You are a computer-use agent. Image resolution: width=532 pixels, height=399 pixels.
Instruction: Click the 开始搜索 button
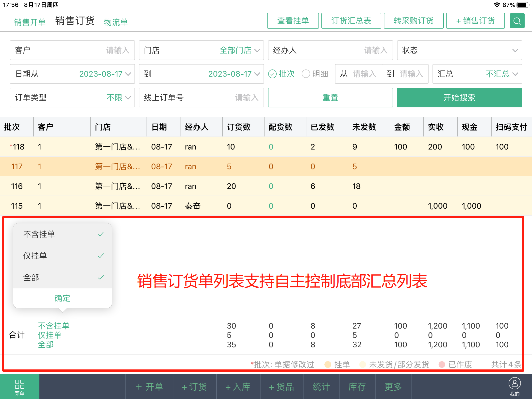[459, 98]
